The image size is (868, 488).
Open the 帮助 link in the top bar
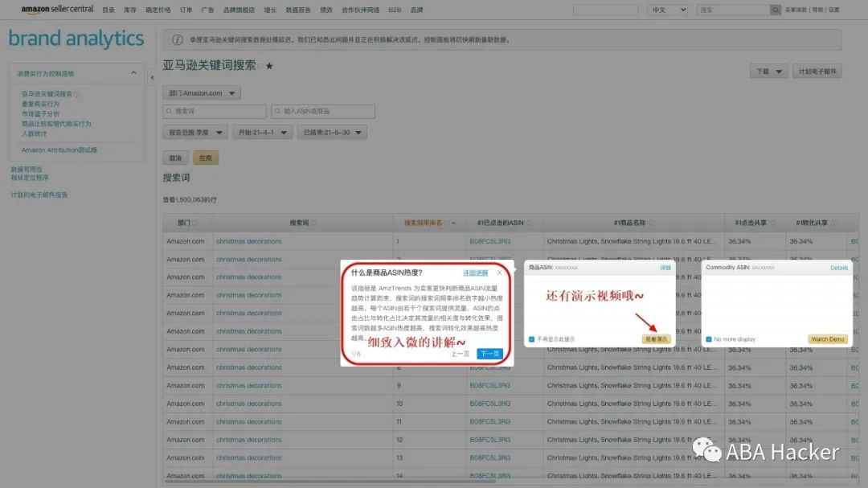(x=817, y=10)
